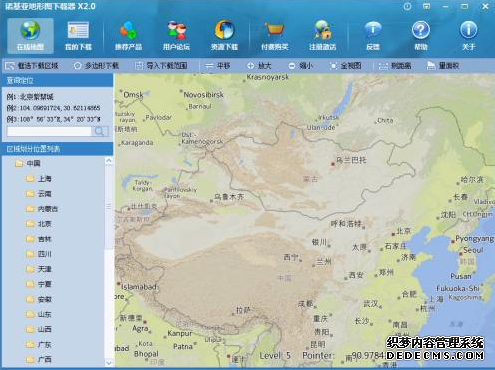Click the 拉萨 label on the map
495x370 pixels.
point(243,310)
